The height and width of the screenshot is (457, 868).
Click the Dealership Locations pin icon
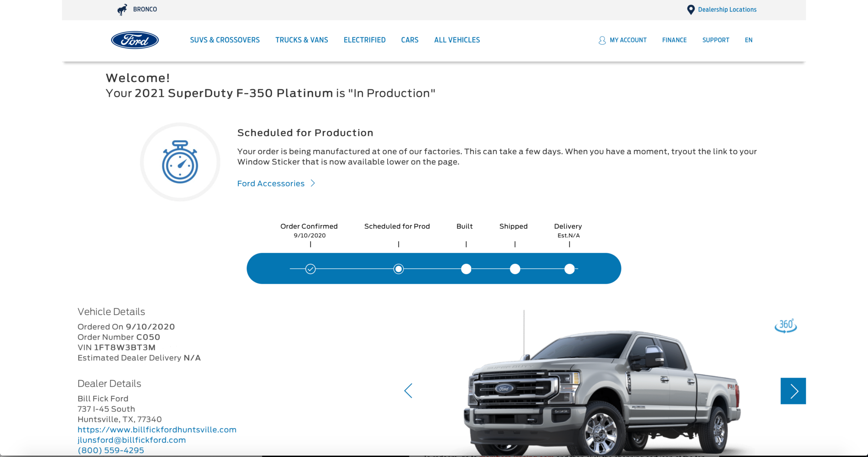tap(691, 9)
